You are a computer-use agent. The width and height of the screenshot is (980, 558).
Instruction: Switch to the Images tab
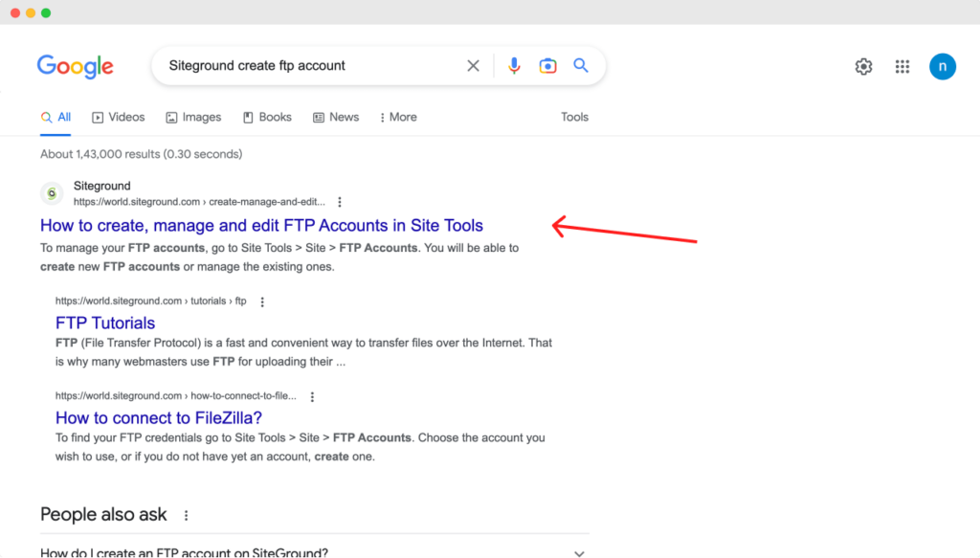coord(193,117)
